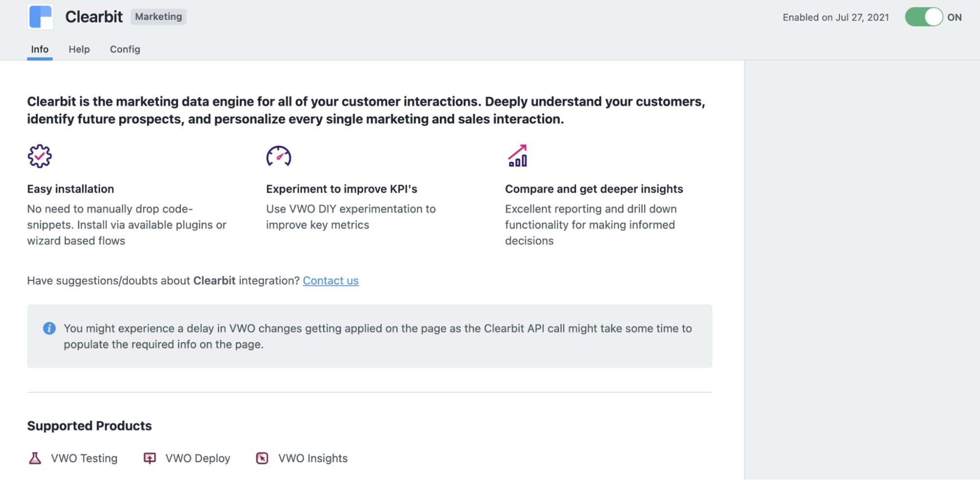
Task: Click the 'Experiment to improve KPI's' heading
Action: tap(342, 189)
